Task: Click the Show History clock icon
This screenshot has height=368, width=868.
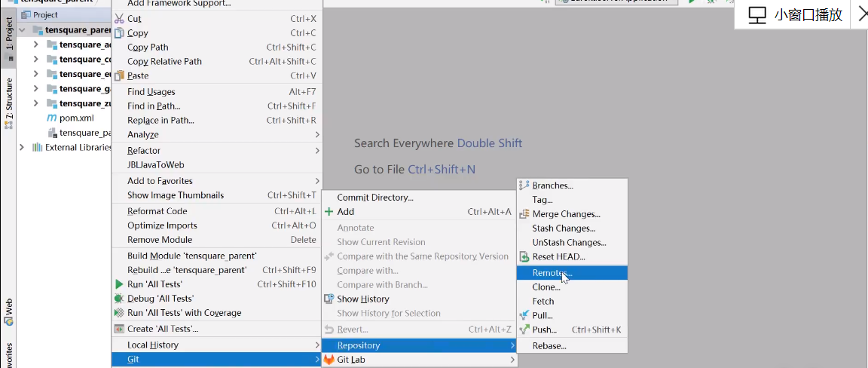Action: (x=329, y=299)
